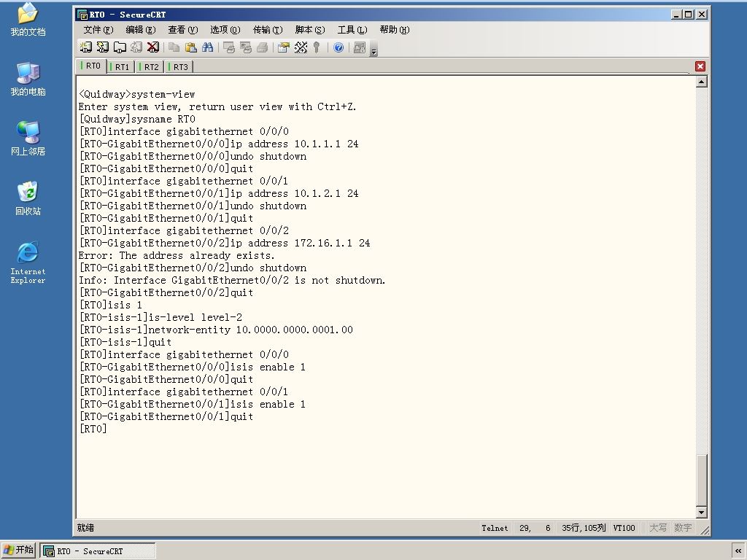The height and width of the screenshot is (560, 747).
Task: Click the terminal scrollbar up arrow
Action: tap(701, 82)
